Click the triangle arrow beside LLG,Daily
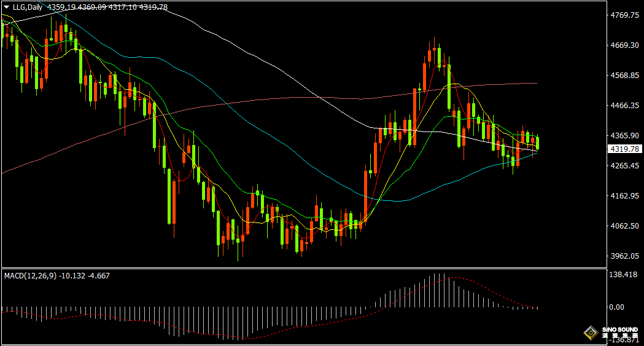 coord(7,7)
